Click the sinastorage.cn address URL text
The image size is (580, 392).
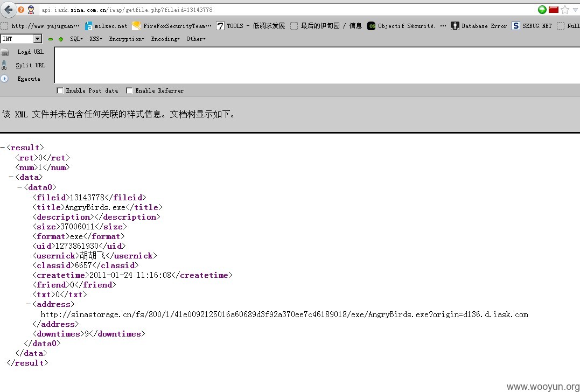click(x=284, y=314)
